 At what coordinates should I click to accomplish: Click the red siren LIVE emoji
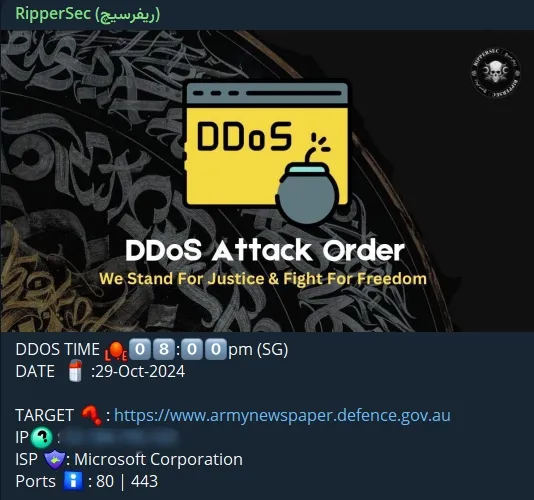(116, 350)
